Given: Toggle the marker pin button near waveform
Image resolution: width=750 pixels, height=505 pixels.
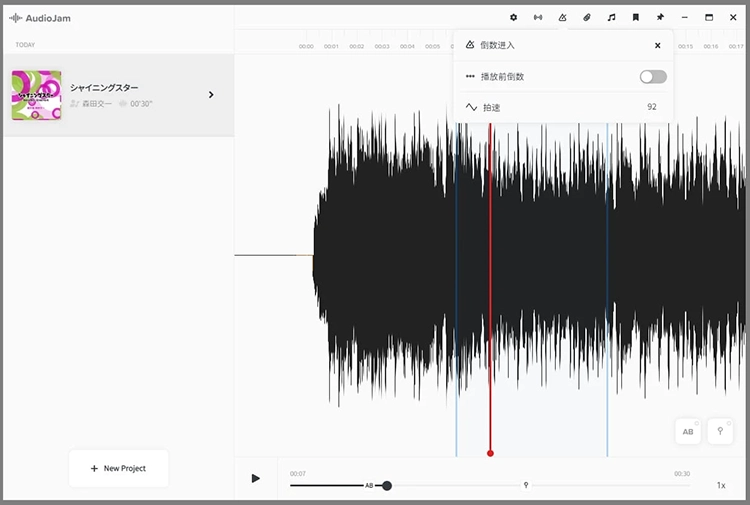Looking at the screenshot, I should (720, 432).
